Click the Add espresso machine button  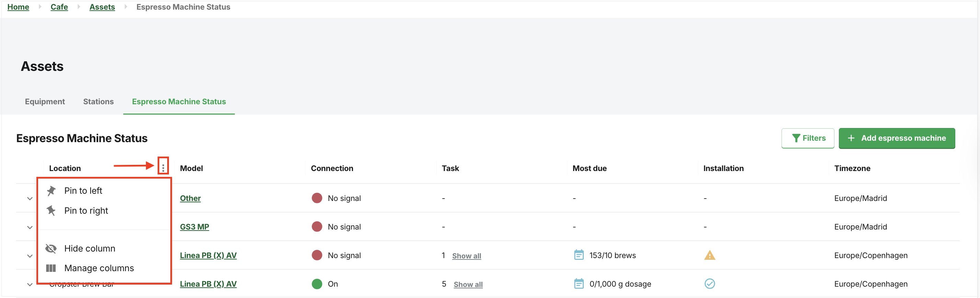coord(897,138)
